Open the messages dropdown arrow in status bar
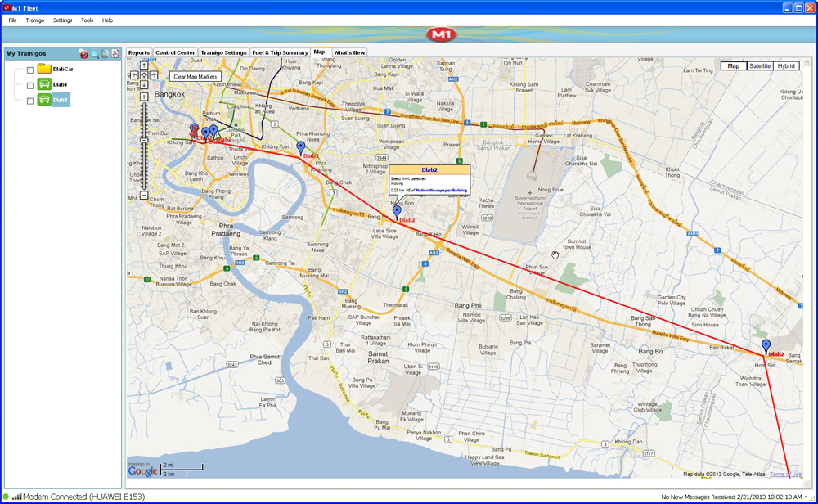Viewport: 818px width, 504px height. (x=806, y=497)
